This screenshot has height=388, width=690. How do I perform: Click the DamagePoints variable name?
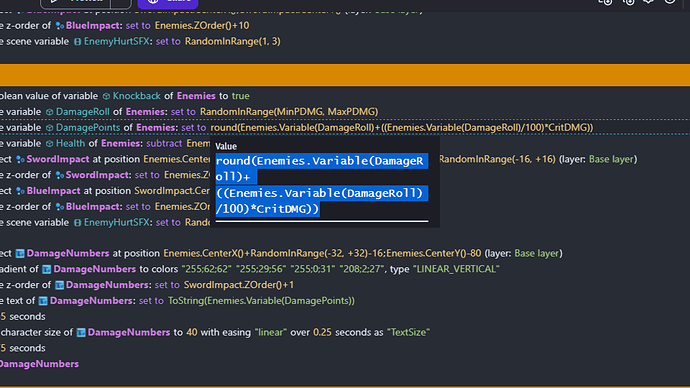click(x=88, y=128)
